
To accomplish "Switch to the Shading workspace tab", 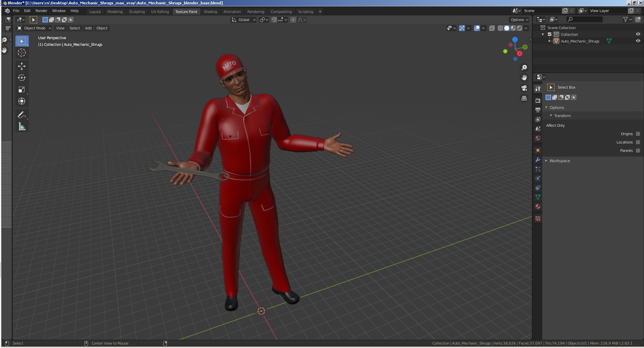I will pos(210,12).
